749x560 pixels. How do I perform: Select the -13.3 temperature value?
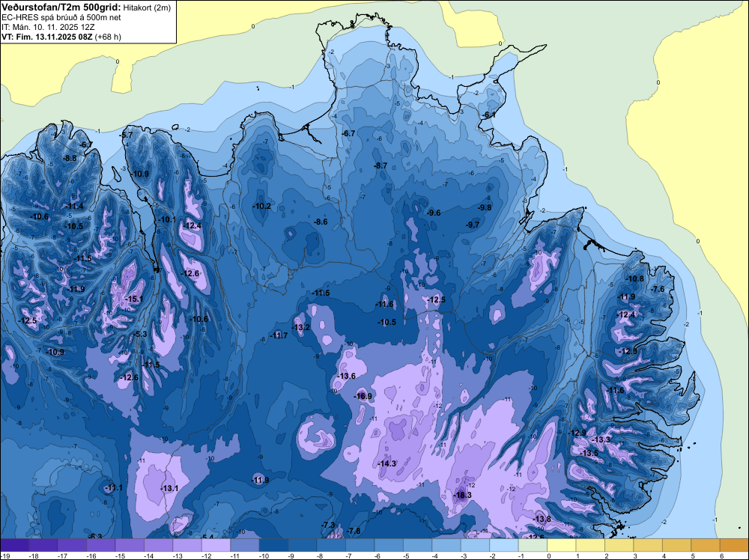[601, 439]
